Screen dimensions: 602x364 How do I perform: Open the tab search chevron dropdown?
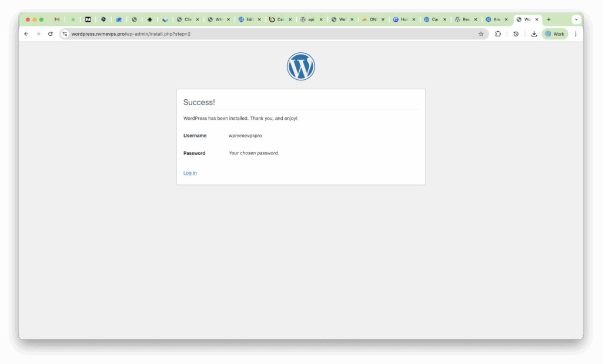click(x=576, y=19)
